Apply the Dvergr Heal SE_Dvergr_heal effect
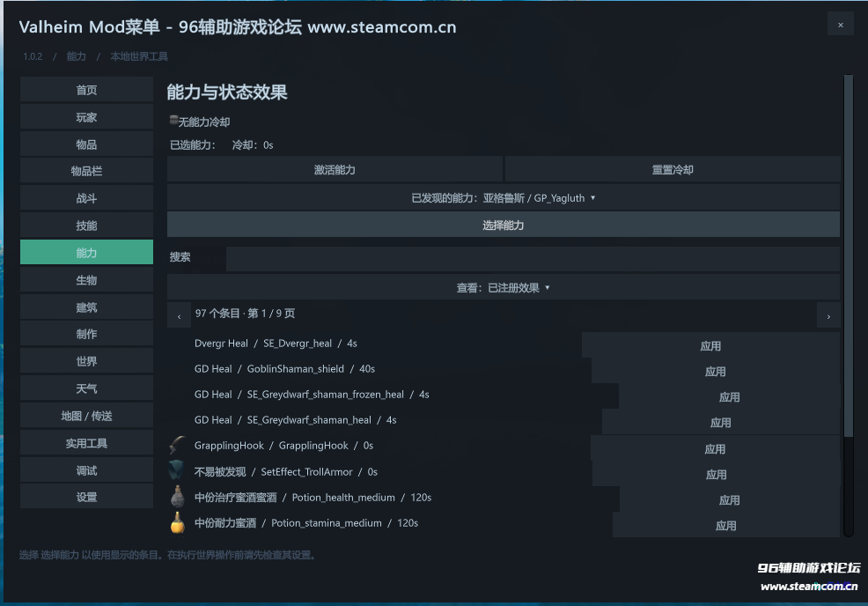 pyautogui.click(x=710, y=345)
